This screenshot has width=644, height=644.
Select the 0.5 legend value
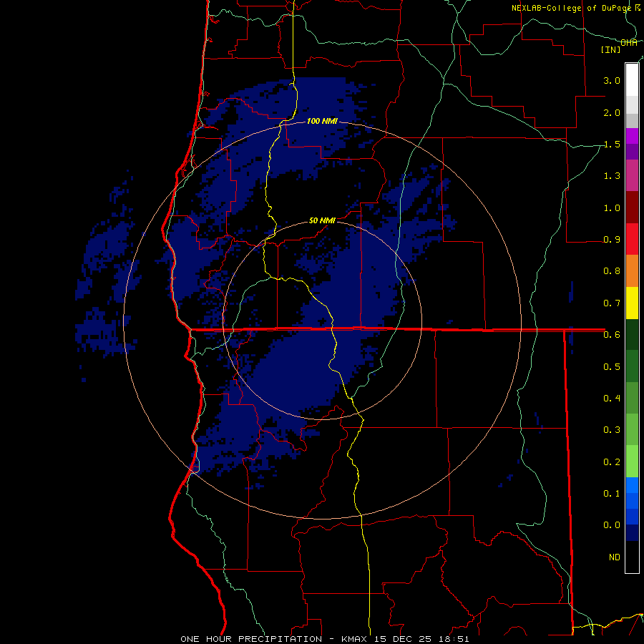612,366
